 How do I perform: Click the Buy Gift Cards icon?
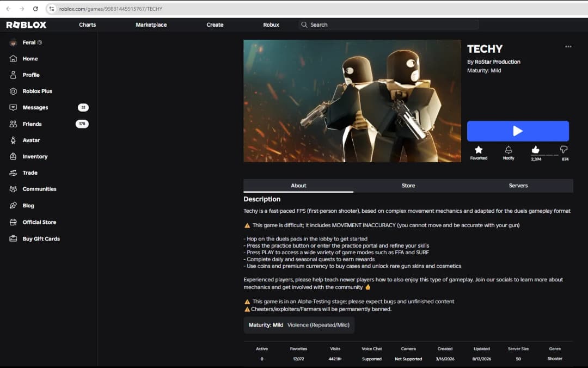point(13,238)
